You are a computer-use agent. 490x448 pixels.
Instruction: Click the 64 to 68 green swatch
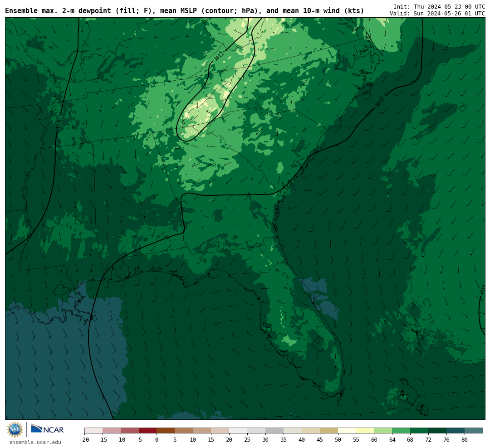[x=402, y=431]
